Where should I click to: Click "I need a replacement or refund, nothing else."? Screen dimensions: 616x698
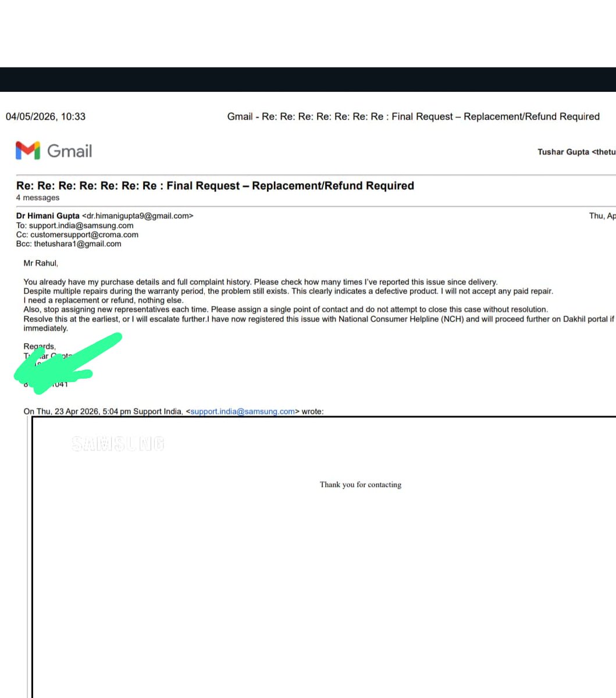click(x=104, y=300)
